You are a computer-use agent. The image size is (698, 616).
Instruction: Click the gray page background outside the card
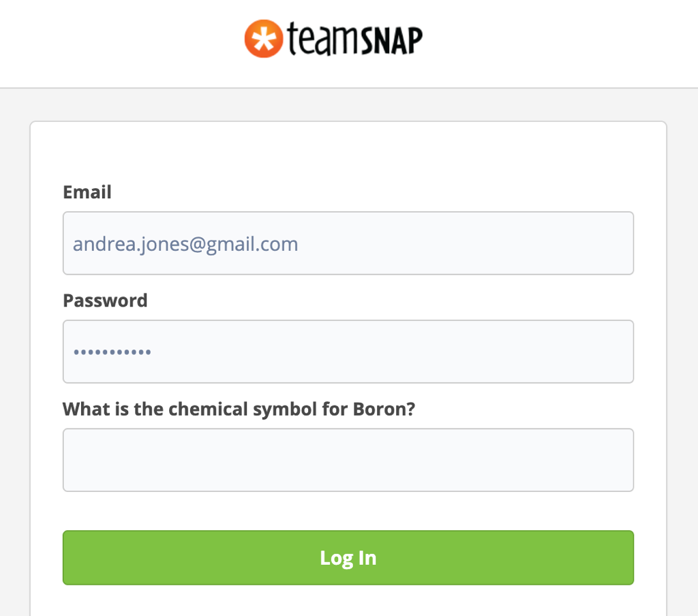pyautogui.click(x=14, y=311)
